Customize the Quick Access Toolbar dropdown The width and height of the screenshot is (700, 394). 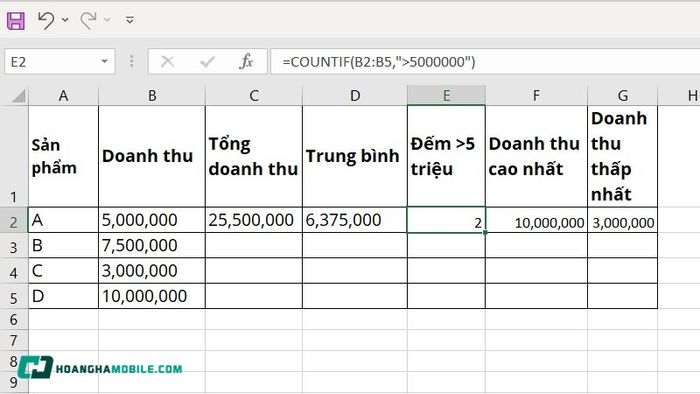pyautogui.click(x=130, y=20)
